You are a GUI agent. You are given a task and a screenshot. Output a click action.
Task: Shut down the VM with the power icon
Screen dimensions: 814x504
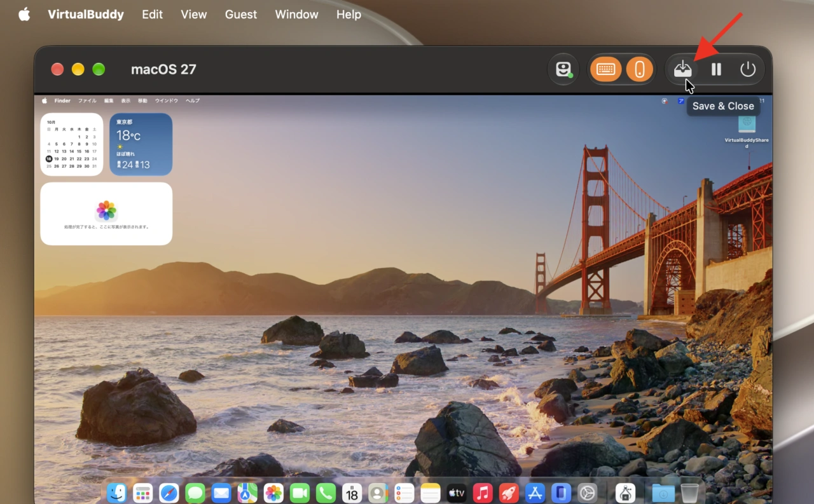coord(748,69)
